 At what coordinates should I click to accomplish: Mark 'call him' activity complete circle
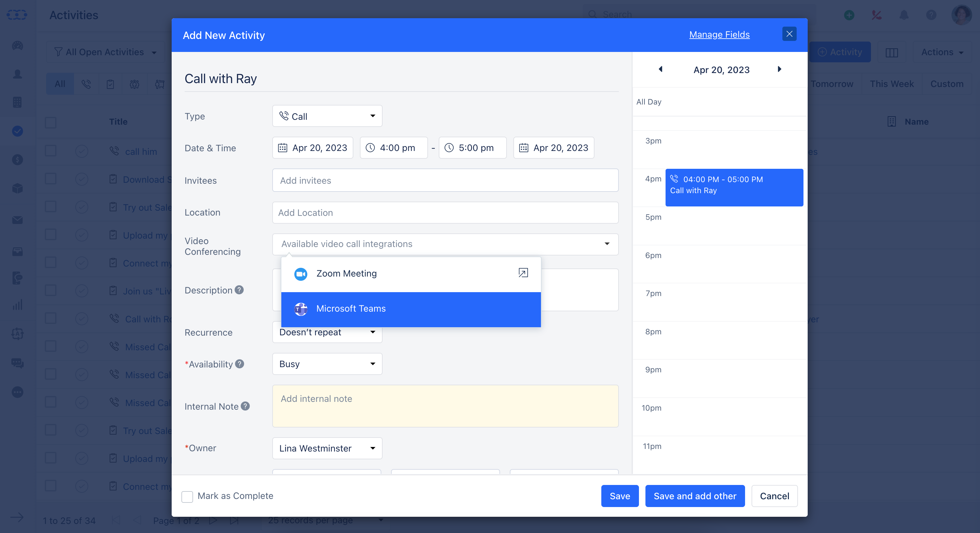coord(81,151)
